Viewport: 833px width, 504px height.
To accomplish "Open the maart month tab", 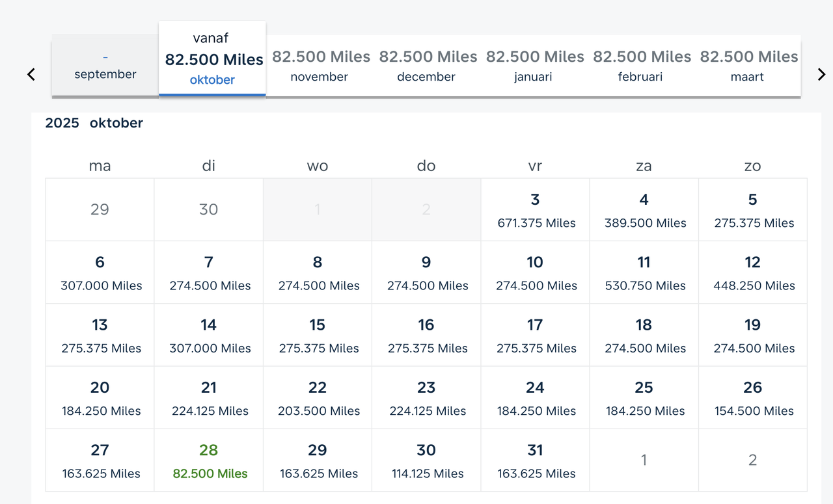I will (x=747, y=66).
